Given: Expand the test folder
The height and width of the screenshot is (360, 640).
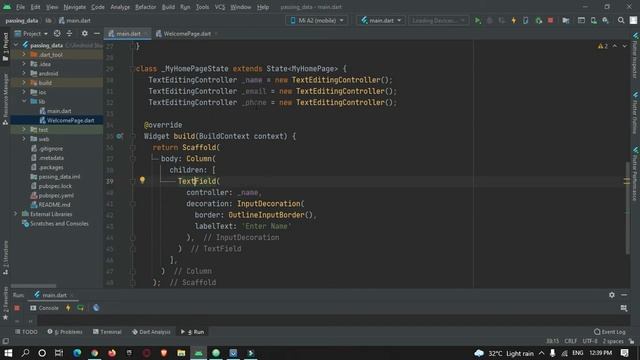Looking at the screenshot, I should (x=24, y=129).
